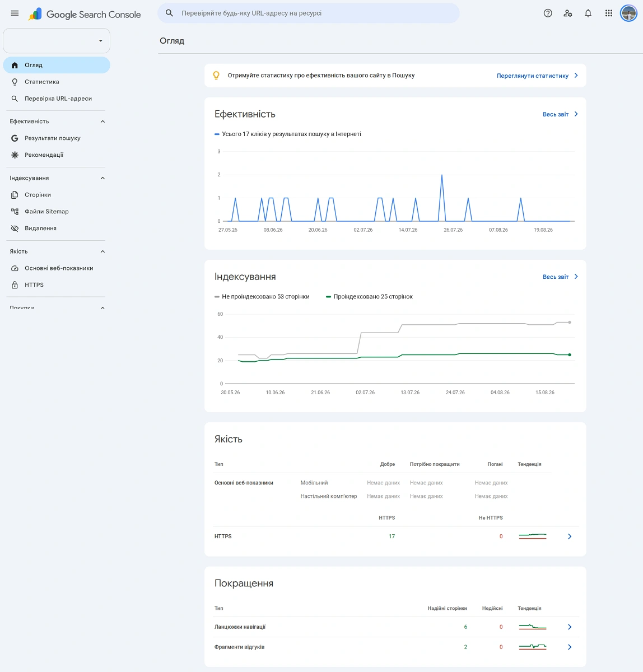Click the peak data point on clicks chart
Image resolution: width=643 pixels, height=672 pixels.
coord(442,175)
